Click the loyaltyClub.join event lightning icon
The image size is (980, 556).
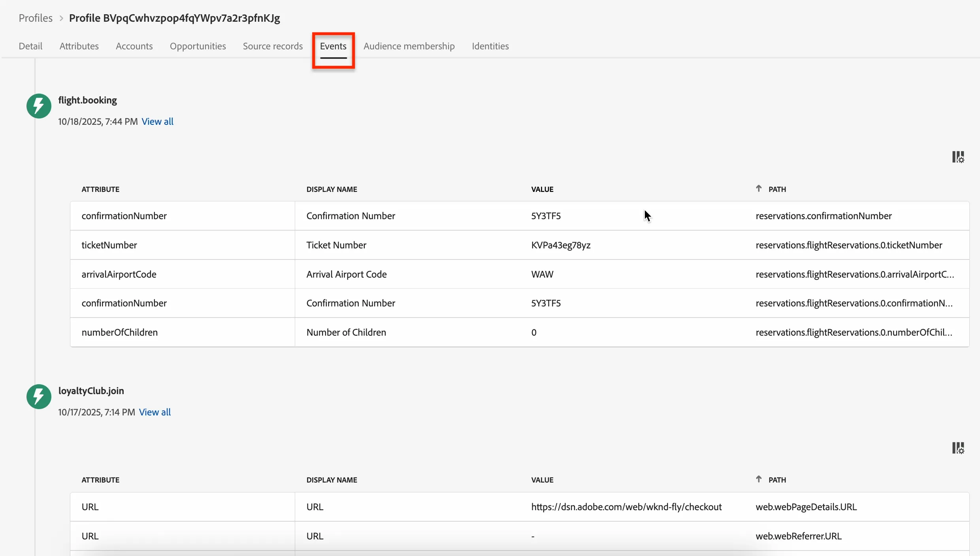(x=39, y=396)
